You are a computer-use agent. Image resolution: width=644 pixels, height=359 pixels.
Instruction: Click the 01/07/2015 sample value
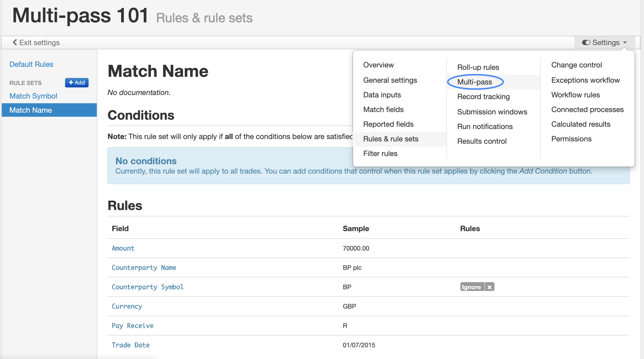[x=359, y=345]
